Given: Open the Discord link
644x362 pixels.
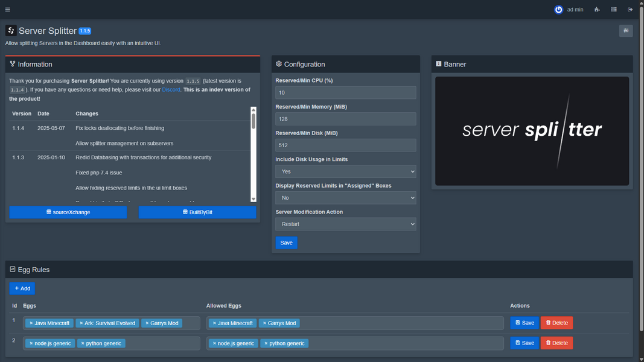Looking at the screenshot, I should click(x=171, y=89).
